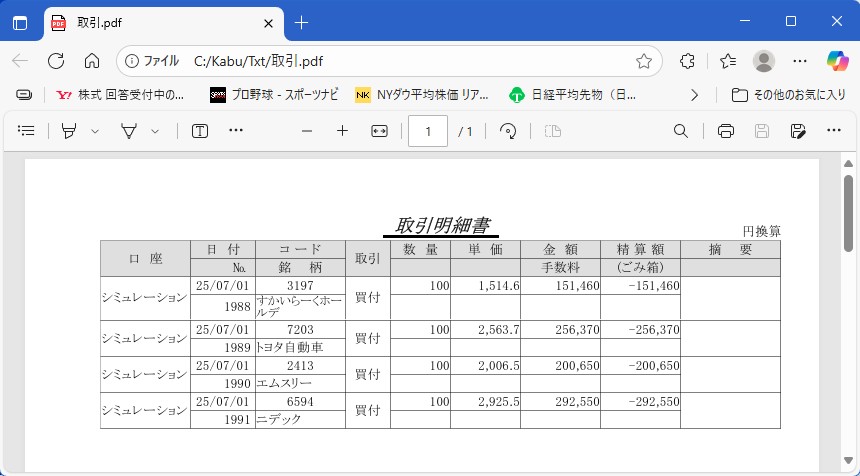Click the file info icon in address bar

coord(132,61)
